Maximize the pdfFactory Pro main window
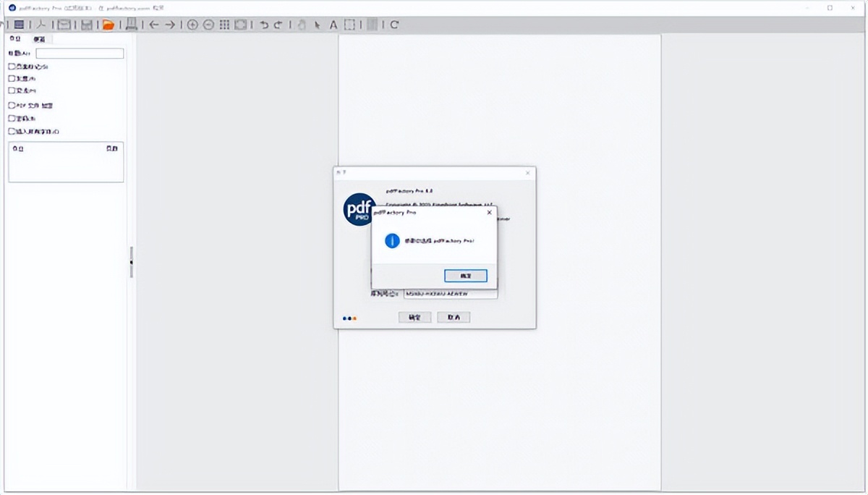868x495 pixels. 830,7
